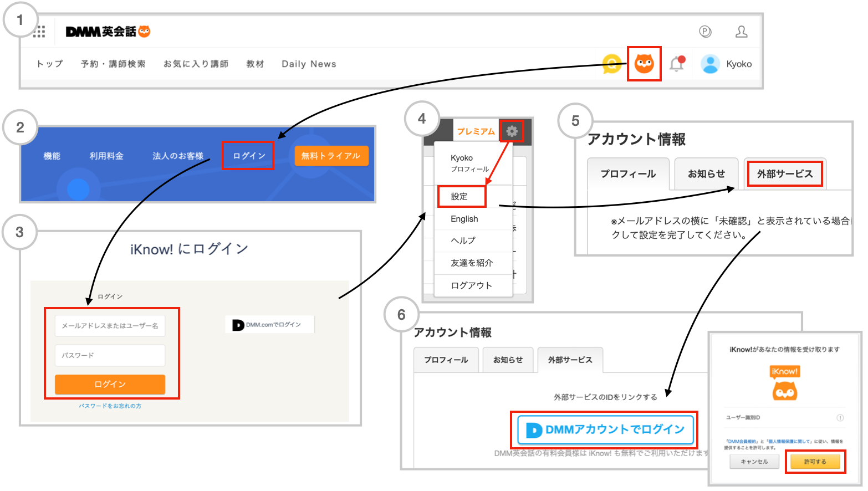Image resolution: width=868 pixels, height=491 pixels.
Task: Click info icon next to ユーザー識別ID
Action: pos(840,418)
